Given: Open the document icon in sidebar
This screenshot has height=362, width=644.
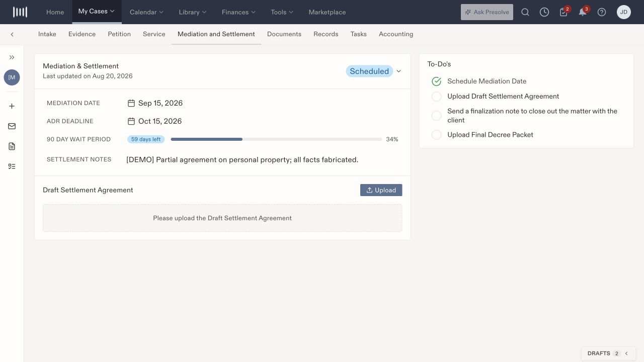Looking at the screenshot, I should point(12,146).
